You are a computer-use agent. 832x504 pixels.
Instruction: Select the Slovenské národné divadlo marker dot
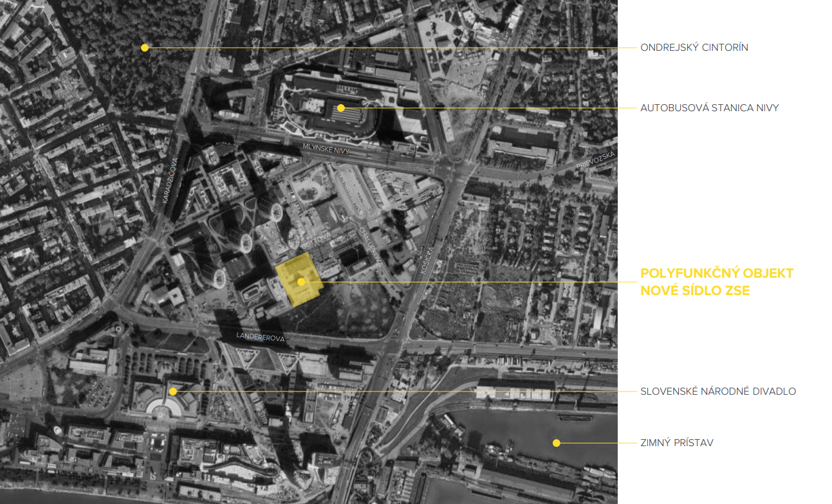172,391
